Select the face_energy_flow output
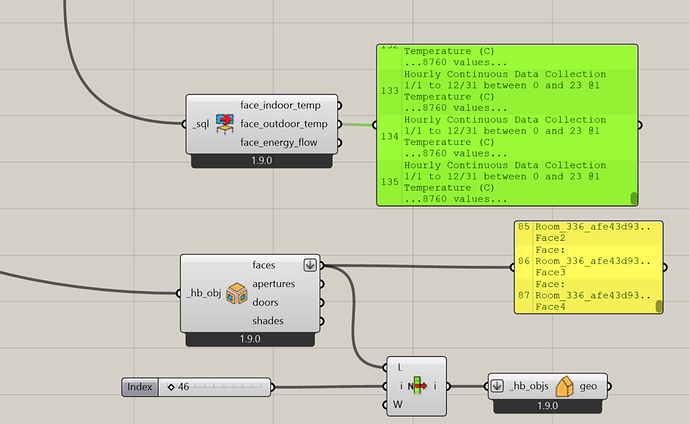Viewport: 689px width, 424px height. [x=287, y=143]
